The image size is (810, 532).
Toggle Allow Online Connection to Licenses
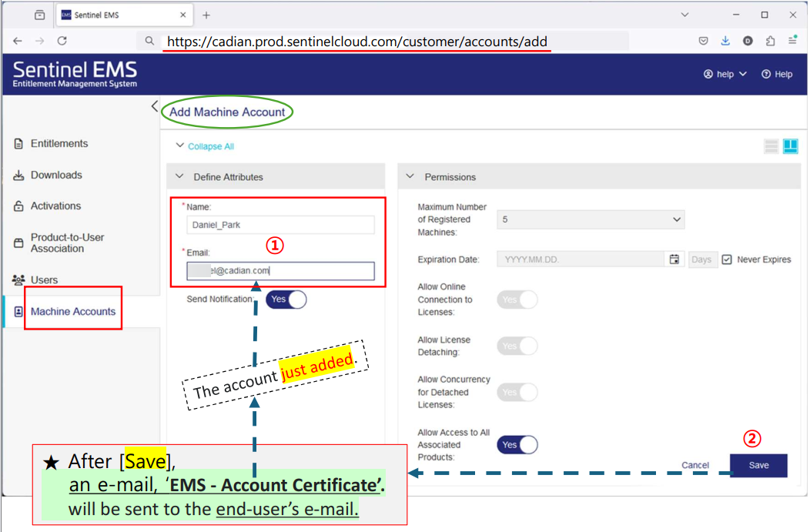pos(517,299)
